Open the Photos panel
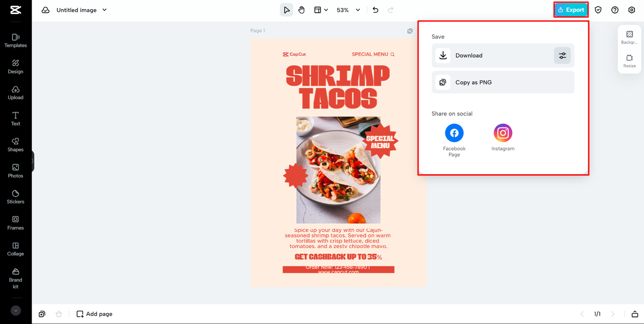The width and height of the screenshot is (644, 324). click(x=16, y=171)
